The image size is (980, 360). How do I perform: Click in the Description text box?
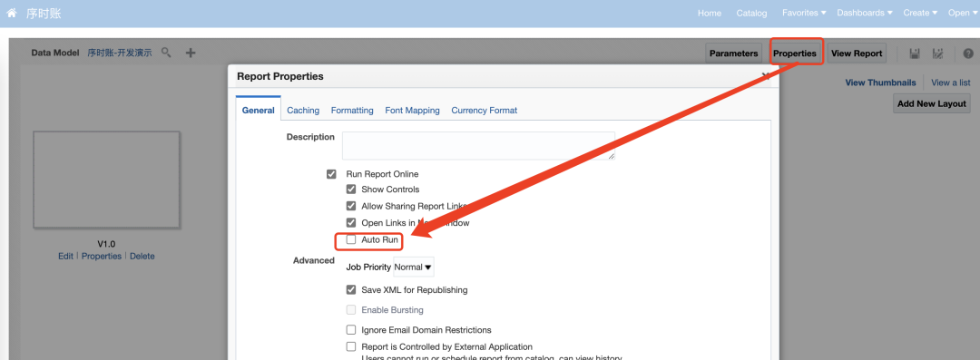pyautogui.click(x=478, y=146)
